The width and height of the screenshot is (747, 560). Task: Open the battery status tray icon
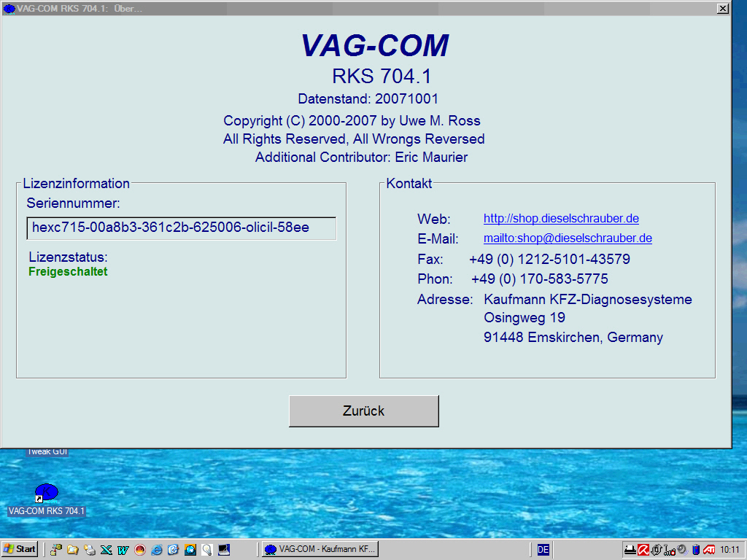click(x=696, y=550)
